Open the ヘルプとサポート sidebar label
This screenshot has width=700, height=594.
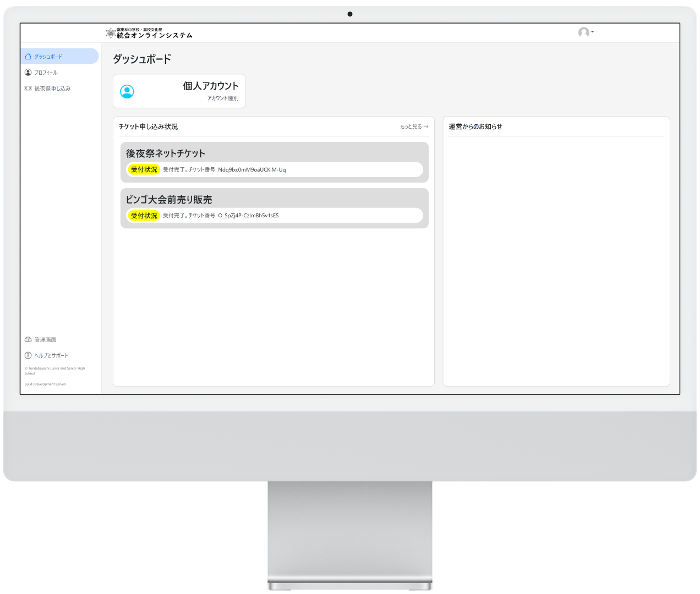(51, 355)
